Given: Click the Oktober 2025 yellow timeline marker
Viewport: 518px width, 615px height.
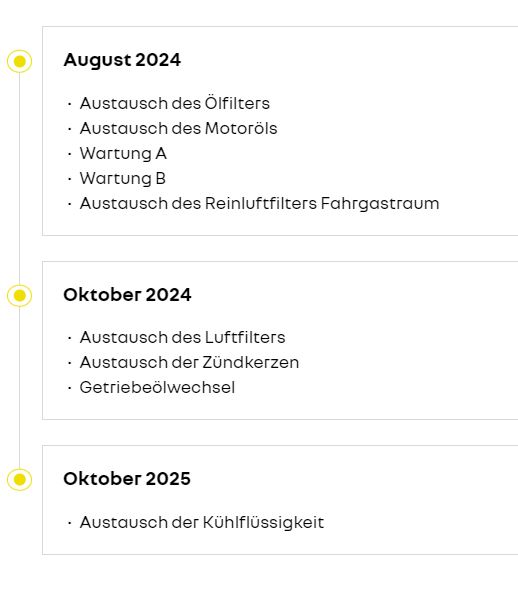Looking at the screenshot, I should [19, 479].
